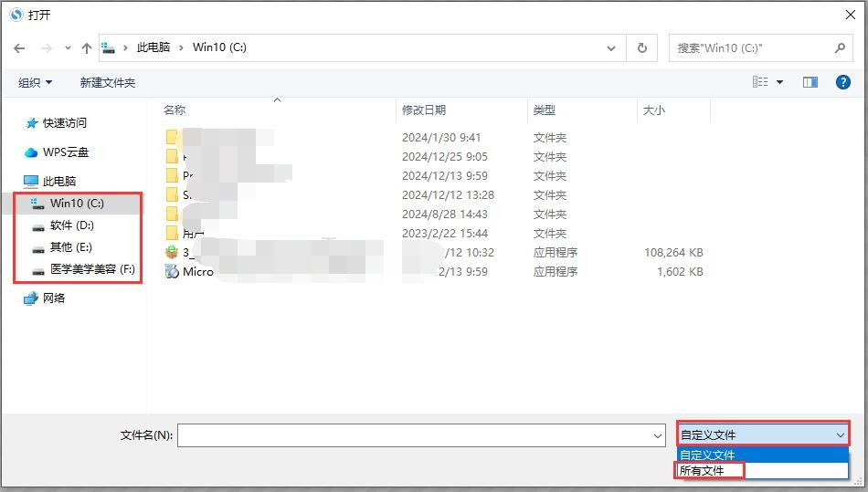
Task: Toggle the preview pane icon
Action: pyautogui.click(x=810, y=82)
